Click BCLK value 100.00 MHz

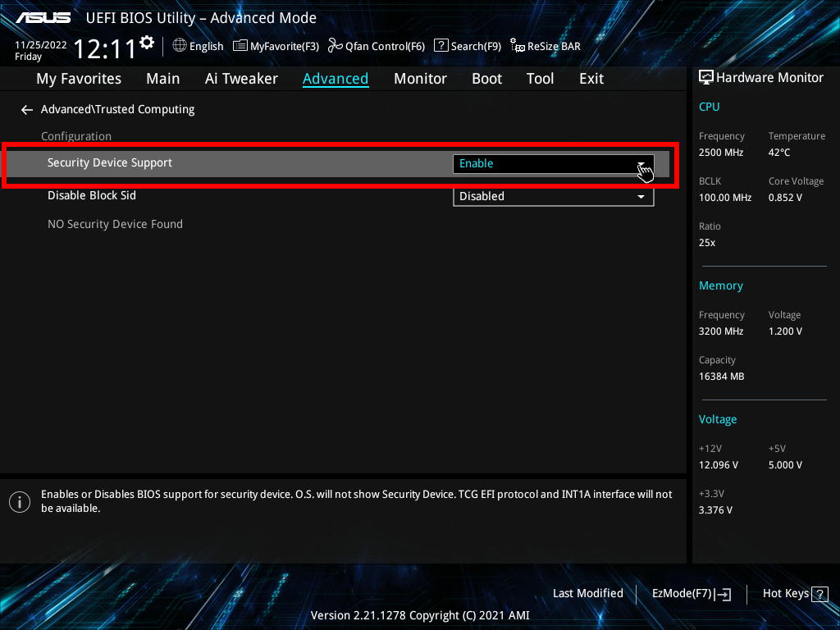point(725,198)
